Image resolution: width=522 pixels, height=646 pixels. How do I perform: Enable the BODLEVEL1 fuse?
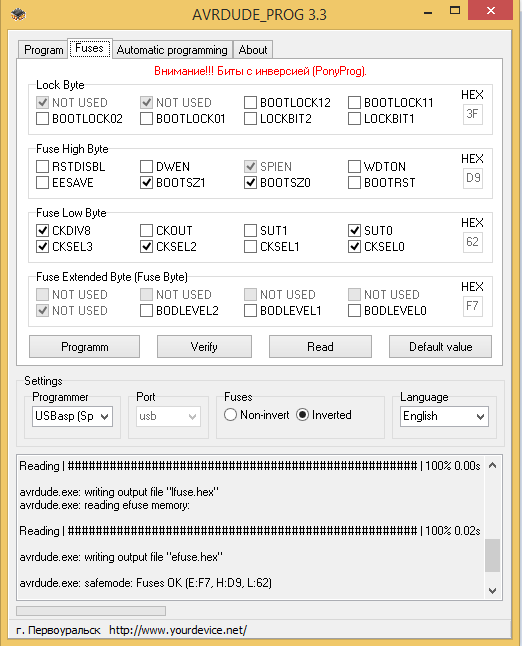[250, 311]
